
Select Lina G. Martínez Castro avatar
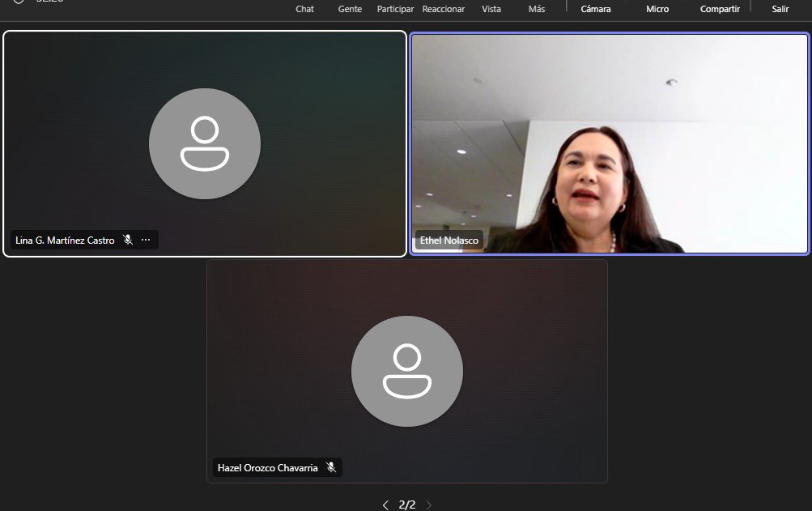[x=205, y=143]
